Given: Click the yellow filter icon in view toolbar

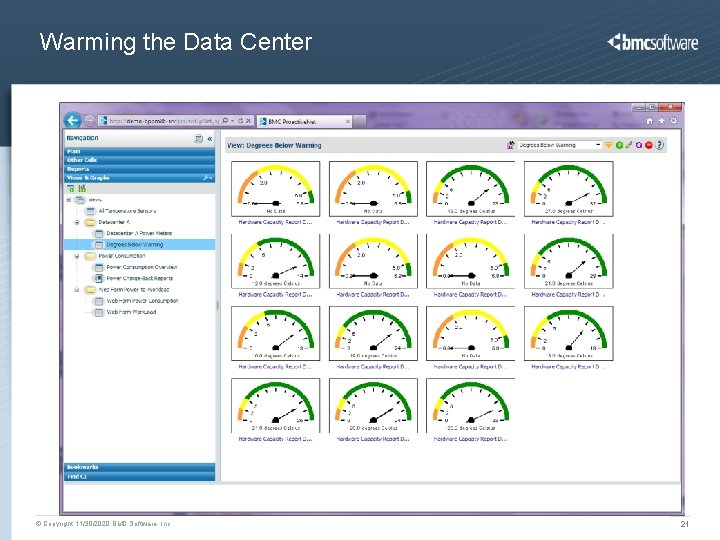Looking at the screenshot, I should click(608, 145).
